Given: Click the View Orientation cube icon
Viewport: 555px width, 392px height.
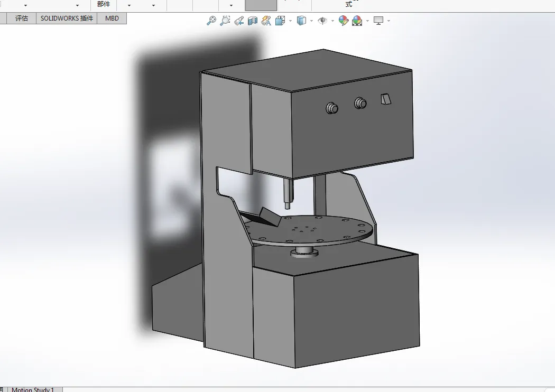Looking at the screenshot, I should (x=280, y=21).
